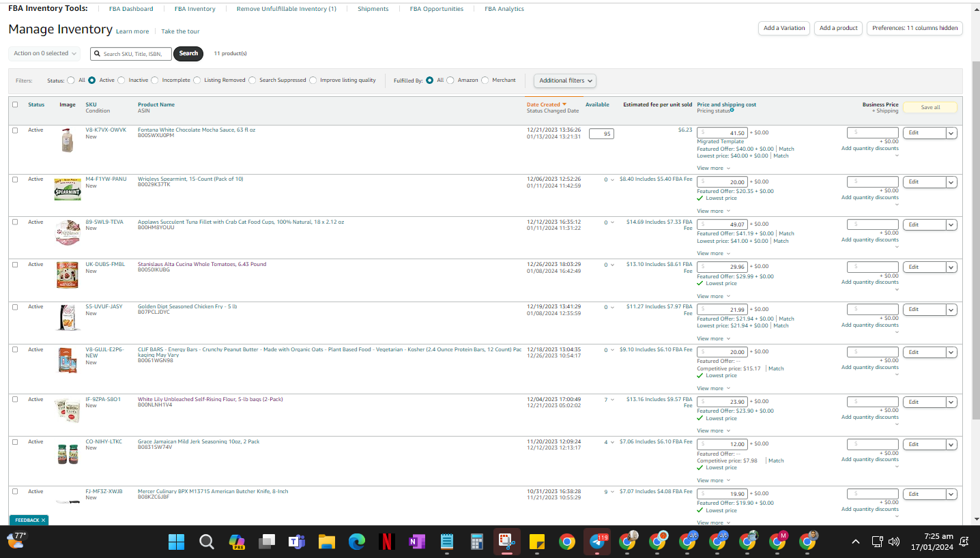Open the Stanislaus Whole Tomatoes product image

coord(68,275)
